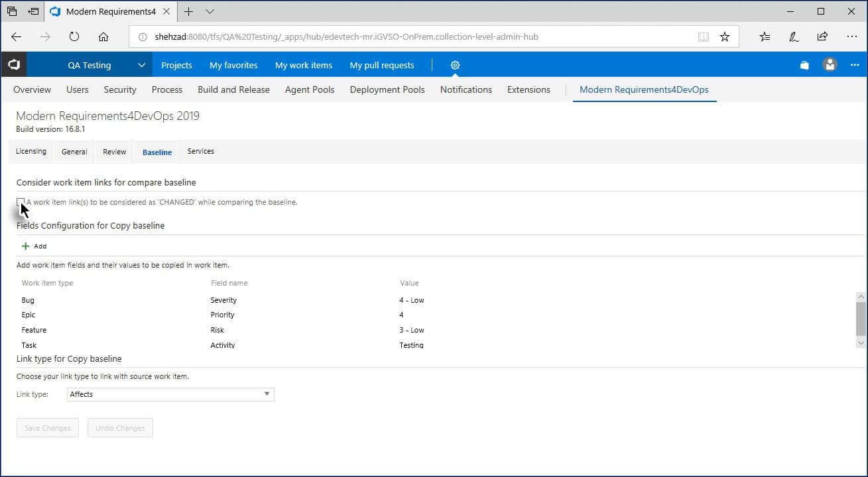
Task: Click the '4 - Low' value cell
Action: (412, 300)
